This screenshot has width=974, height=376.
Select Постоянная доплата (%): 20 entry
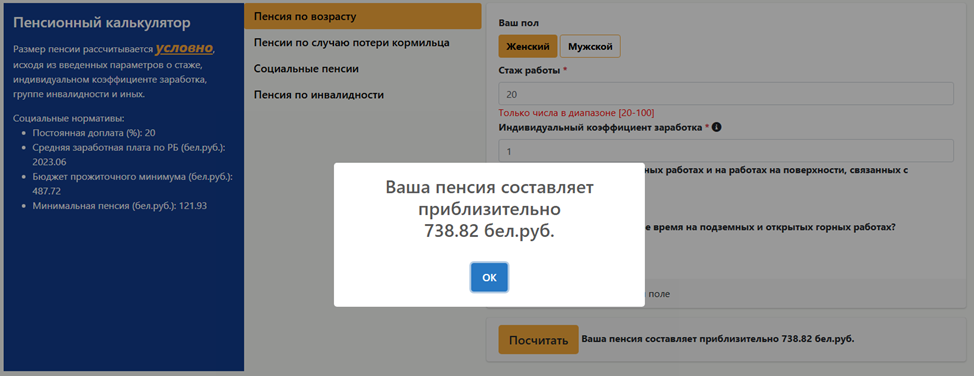[93, 132]
